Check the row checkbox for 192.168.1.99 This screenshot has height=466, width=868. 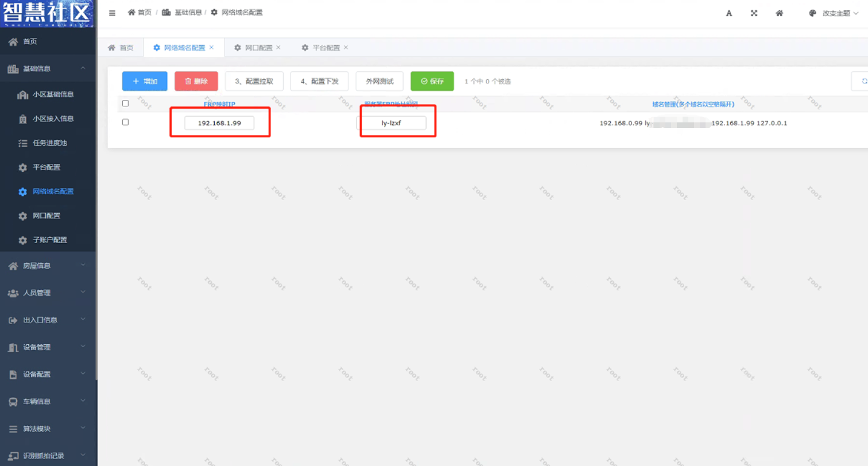(126, 122)
